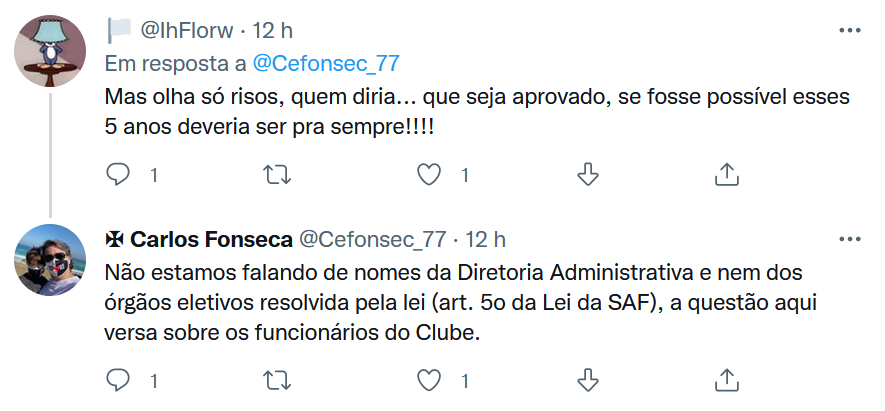The image size is (885, 411).
Task: Like the @IhFlorw tweet
Action: (429, 175)
